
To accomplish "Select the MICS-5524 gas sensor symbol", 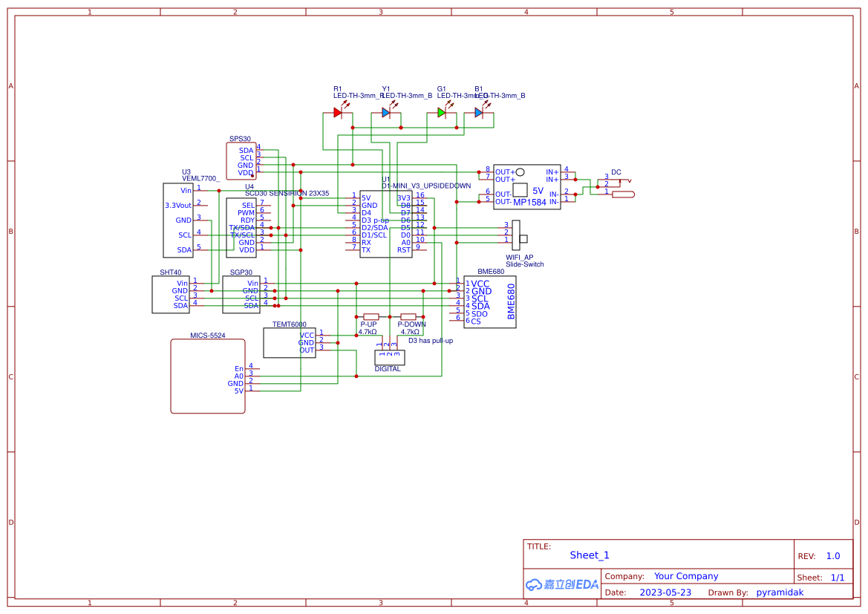I will [208, 376].
